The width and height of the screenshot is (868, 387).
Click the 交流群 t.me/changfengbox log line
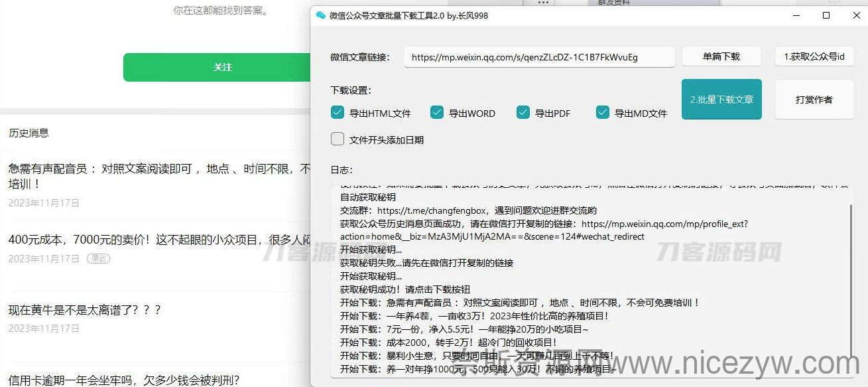click(x=468, y=210)
